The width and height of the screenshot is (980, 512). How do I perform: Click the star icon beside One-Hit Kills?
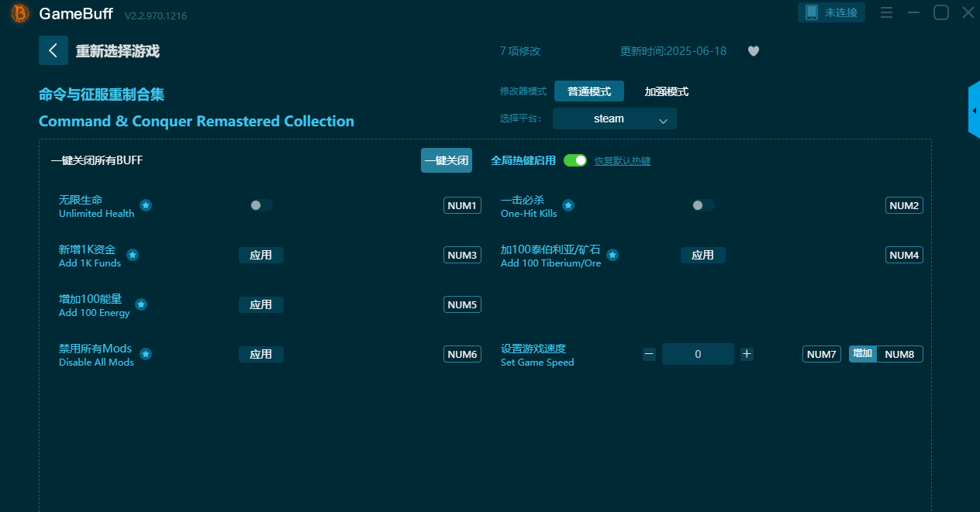[568, 205]
